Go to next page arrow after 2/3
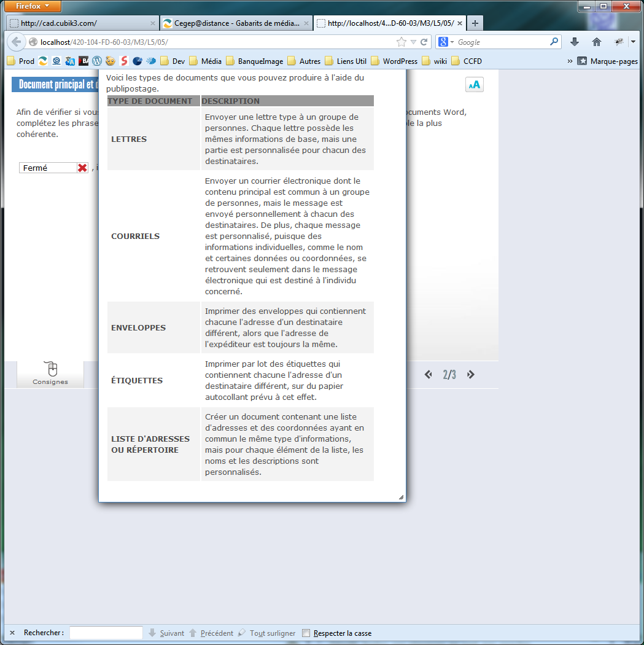This screenshot has height=645, width=644. click(471, 375)
